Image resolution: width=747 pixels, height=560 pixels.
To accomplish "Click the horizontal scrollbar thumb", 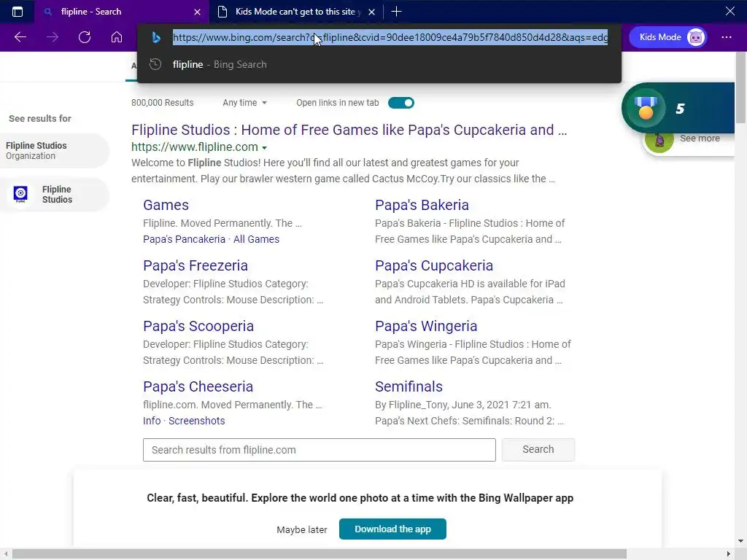I will click(320, 554).
